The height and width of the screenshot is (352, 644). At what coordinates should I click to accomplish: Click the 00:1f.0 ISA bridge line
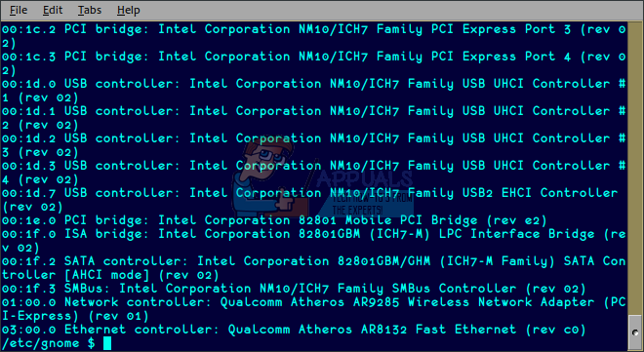click(314, 241)
